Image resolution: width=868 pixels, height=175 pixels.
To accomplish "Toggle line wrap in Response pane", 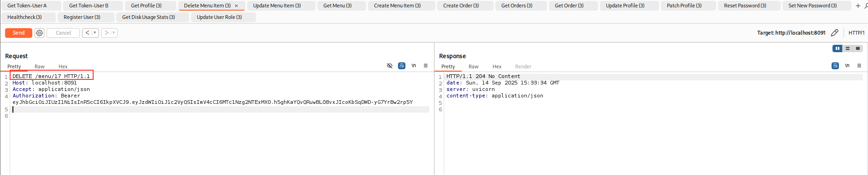I will click(x=835, y=66).
